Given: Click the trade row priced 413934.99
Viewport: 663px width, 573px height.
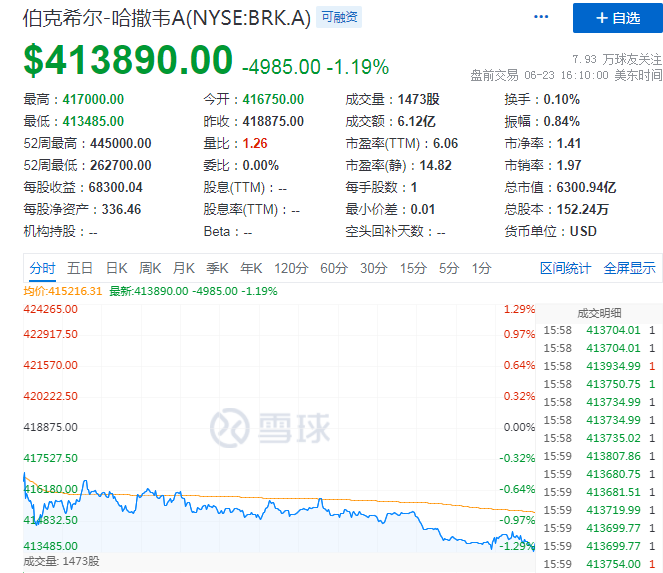Looking at the screenshot, I should [x=599, y=366].
